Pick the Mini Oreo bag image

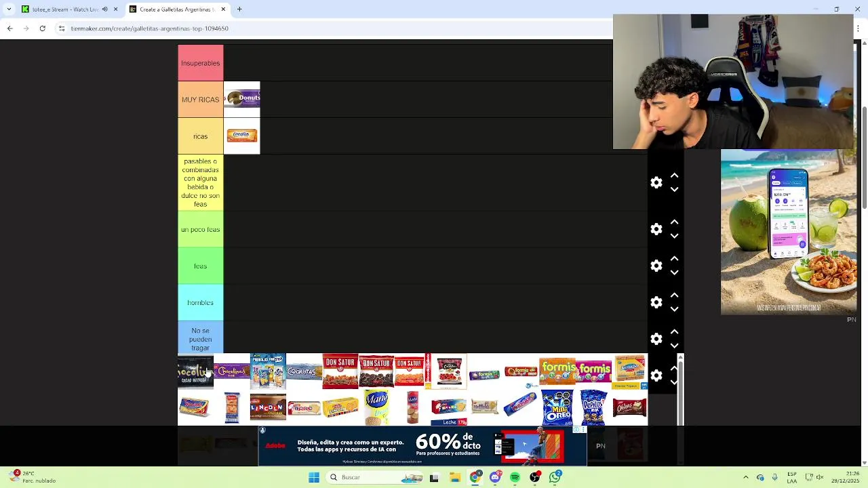pos(557,407)
